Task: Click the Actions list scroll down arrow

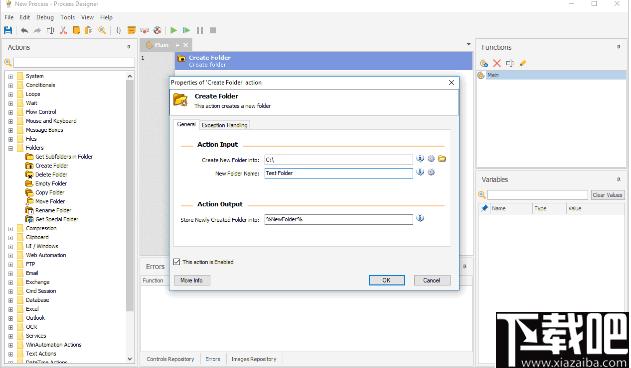Action: [130, 358]
